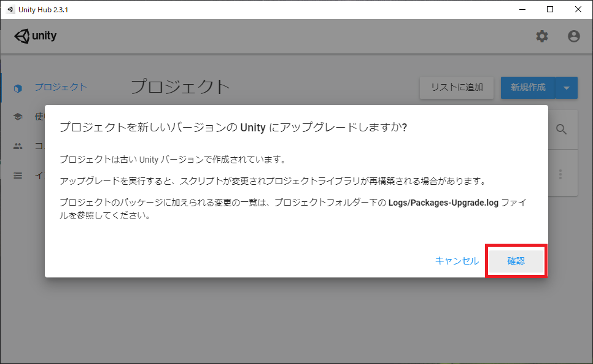The image size is (593, 364).
Task: Click the プロジェクト page heading
Action: pos(180,87)
